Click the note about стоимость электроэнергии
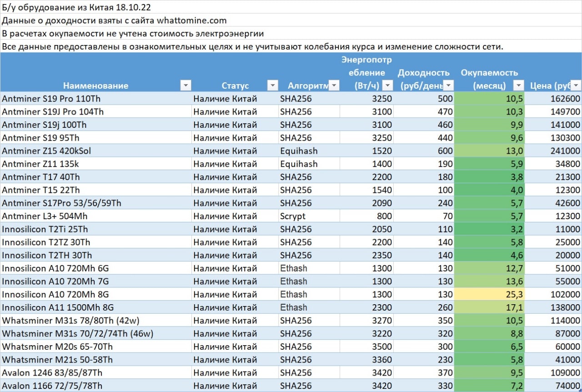The height and width of the screenshot is (392, 582). [133, 34]
